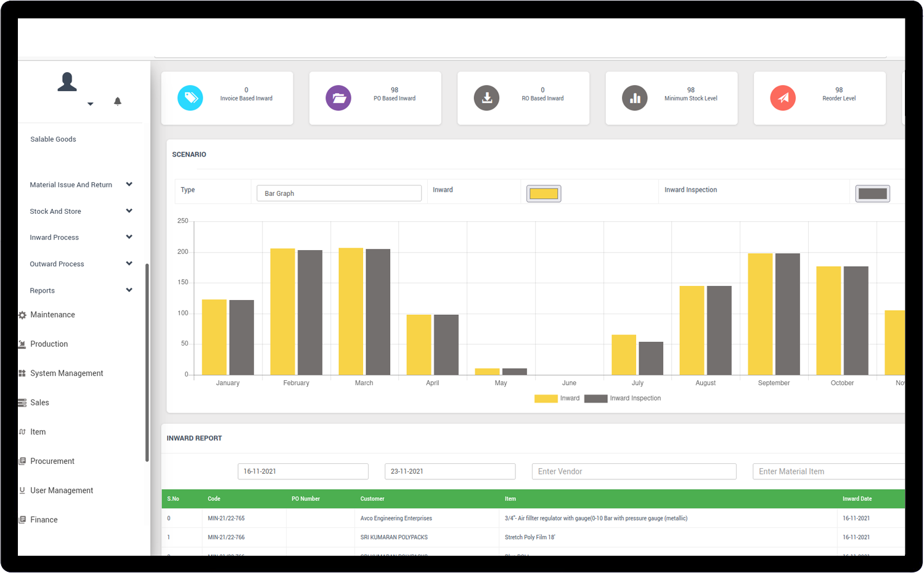
Task: Open the user profile avatar
Action: click(x=67, y=82)
